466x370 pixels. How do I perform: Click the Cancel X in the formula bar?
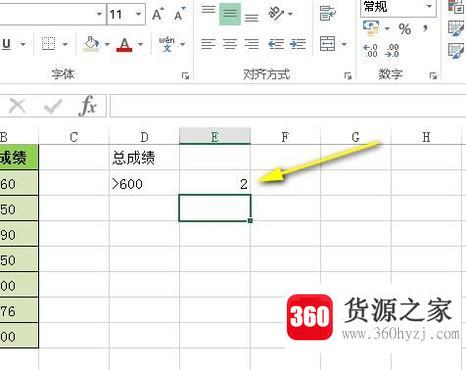pos(17,106)
